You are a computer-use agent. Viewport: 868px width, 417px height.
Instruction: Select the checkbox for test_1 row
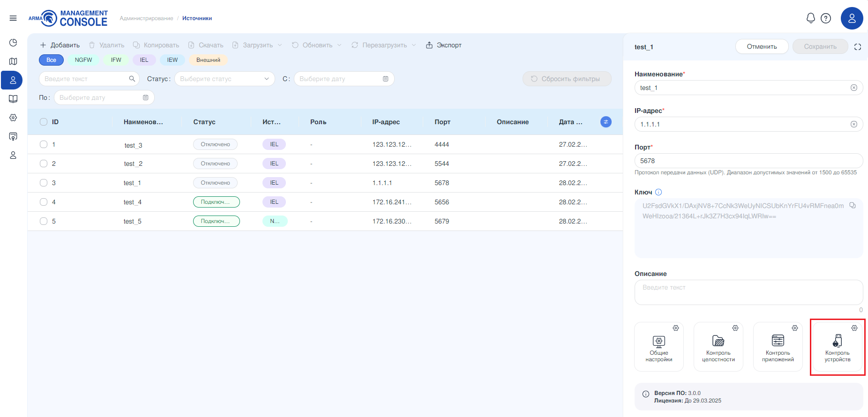click(44, 183)
